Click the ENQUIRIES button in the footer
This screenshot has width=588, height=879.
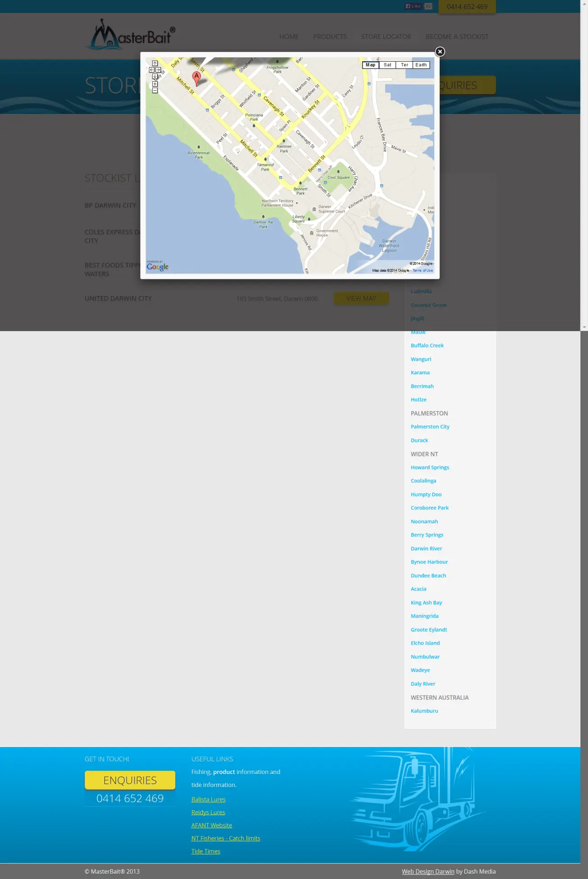coord(130,780)
